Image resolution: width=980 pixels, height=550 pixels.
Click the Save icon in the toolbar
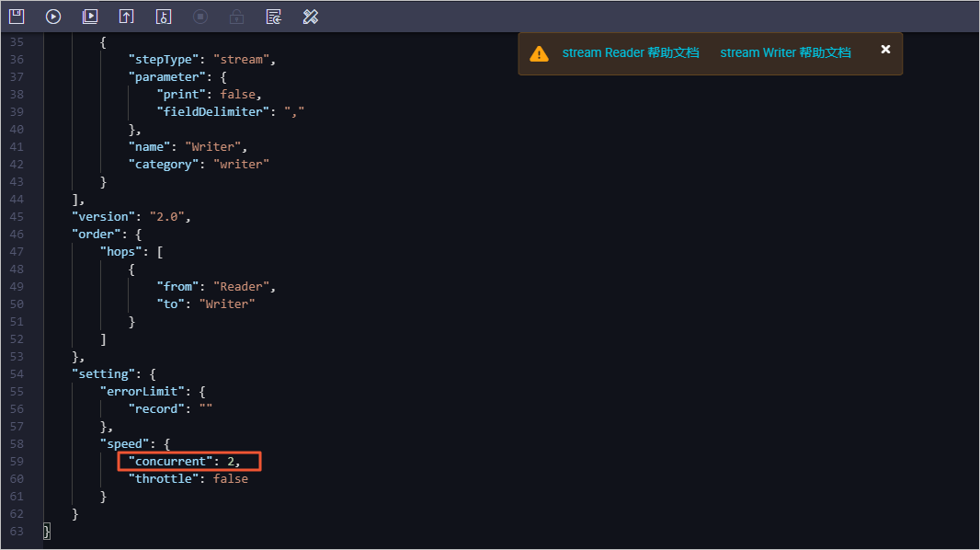point(17,17)
